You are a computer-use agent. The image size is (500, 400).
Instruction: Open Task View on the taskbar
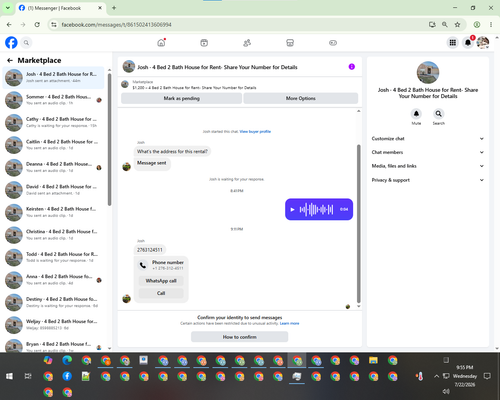point(28,376)
